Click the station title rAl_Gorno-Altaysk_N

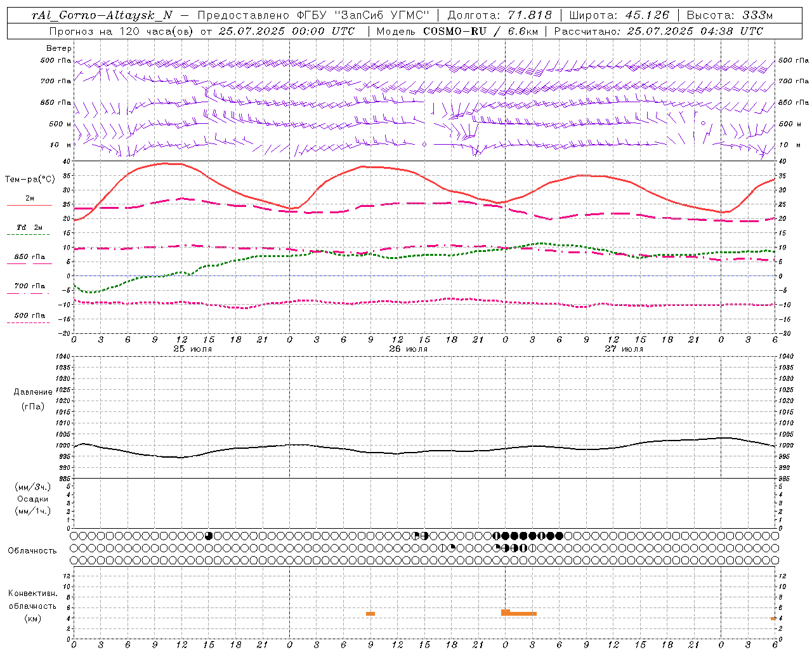[x=102, y=15]
